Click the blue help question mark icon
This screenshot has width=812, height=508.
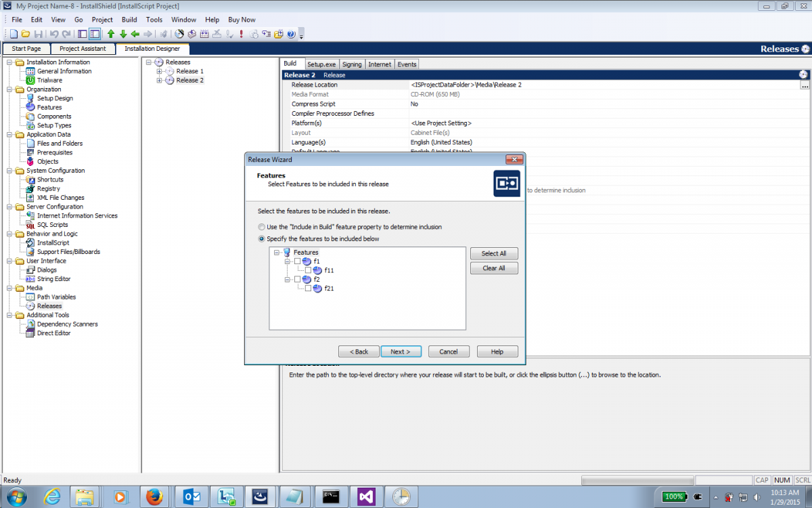tap(291, 34)
